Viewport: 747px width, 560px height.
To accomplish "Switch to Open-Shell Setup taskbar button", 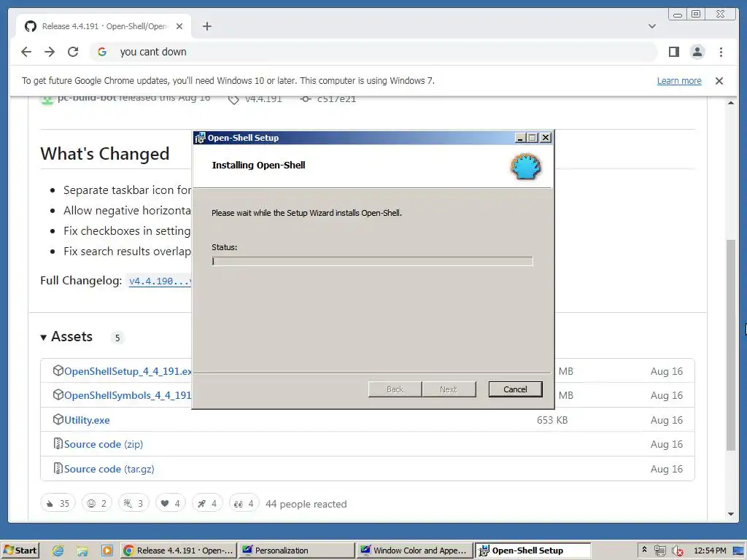I will pos(533,551).
